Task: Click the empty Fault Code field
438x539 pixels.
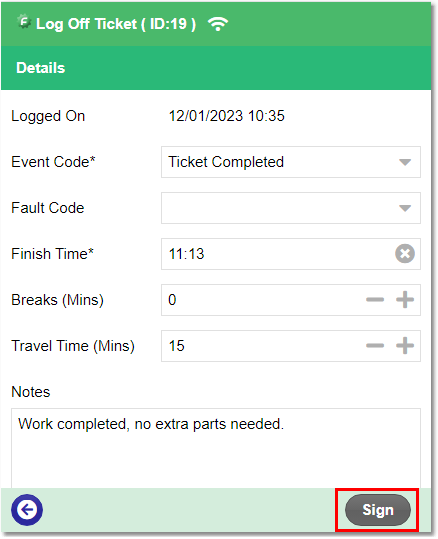Action: tap(291, 208)
